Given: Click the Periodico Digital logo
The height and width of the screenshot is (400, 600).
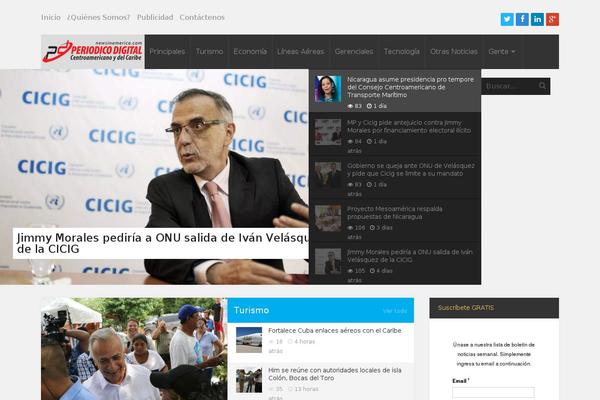Looking at the screenshot, I should coord(93,52).
